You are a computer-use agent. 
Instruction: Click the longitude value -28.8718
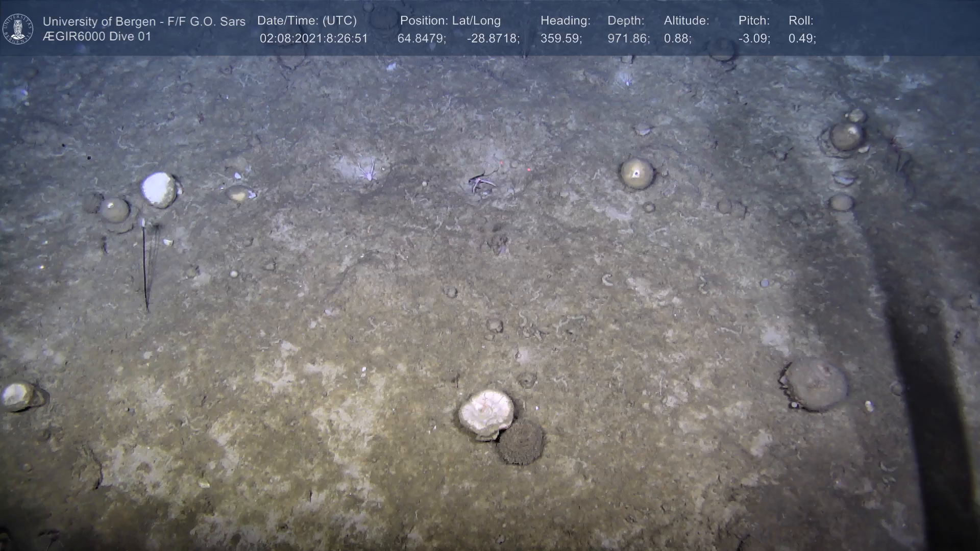point(493,39)
